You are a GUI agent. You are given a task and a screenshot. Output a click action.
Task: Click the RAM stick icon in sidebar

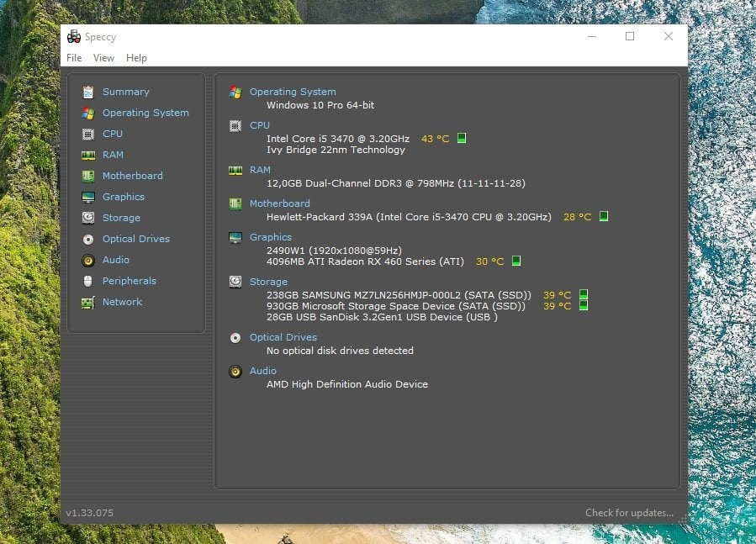87,155
